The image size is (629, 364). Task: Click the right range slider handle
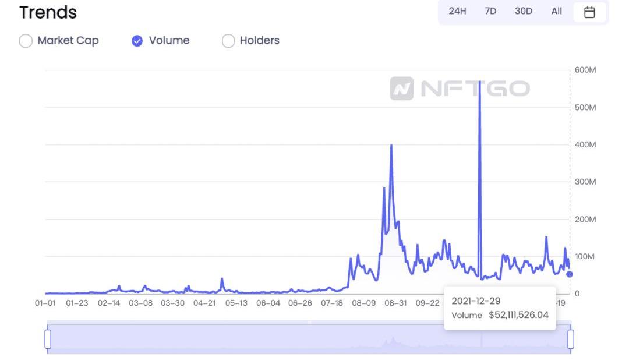[x=571, y=338]
